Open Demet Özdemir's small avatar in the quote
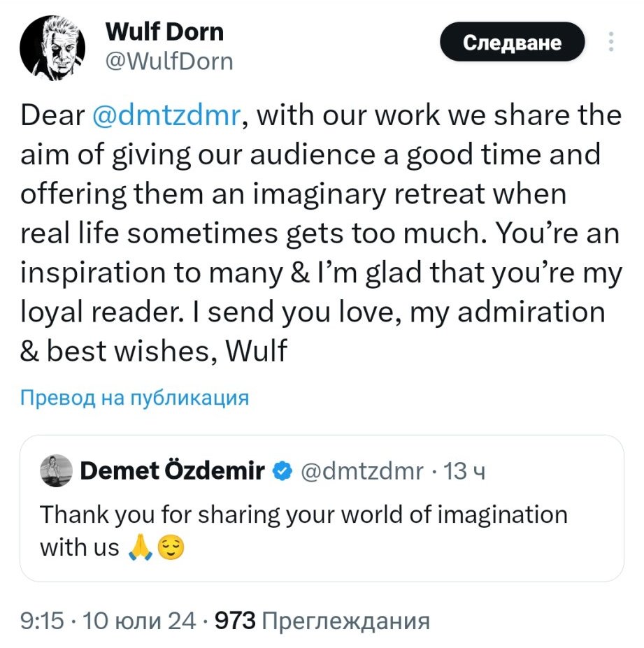Viewport: 644px width, 648px height. 56,470
